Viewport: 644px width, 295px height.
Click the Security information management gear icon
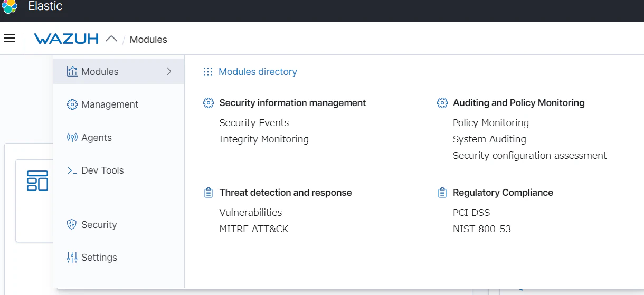(x=209, y=103)
